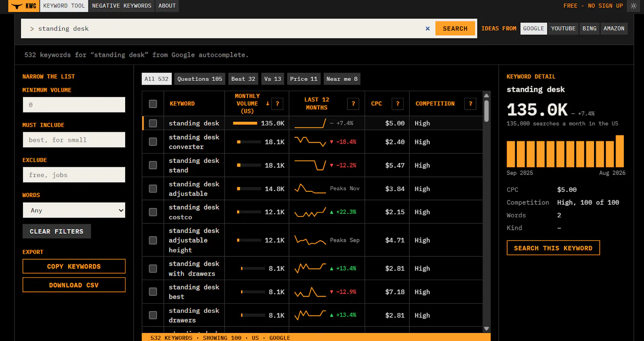Image resolution: width=644 pixels, height=341 pixels.
Task: Click the KWC fox logo
Action: pyautogui.click(x=24, y=6)
